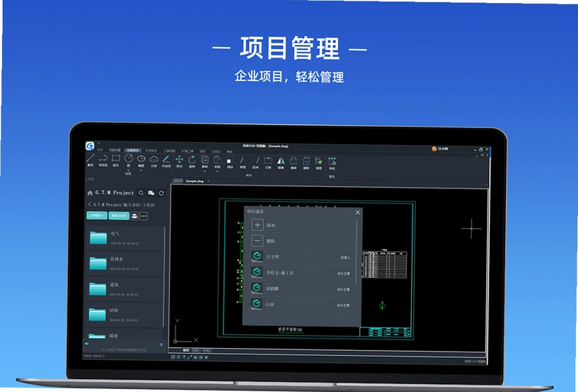This screenshot has width=578, height=392.
Task: Switch to the highlighted draw-modify ribbon tab
Action: pos(133,150)
